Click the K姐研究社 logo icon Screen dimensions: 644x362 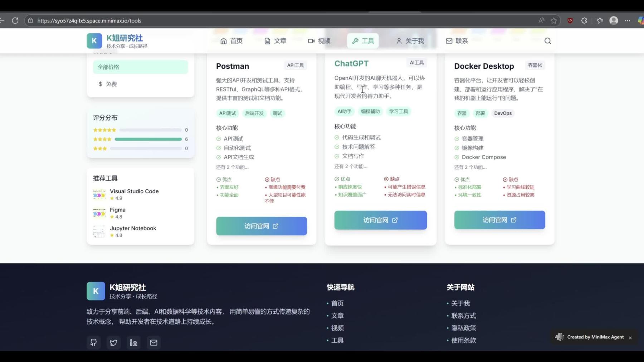point(94,41)
